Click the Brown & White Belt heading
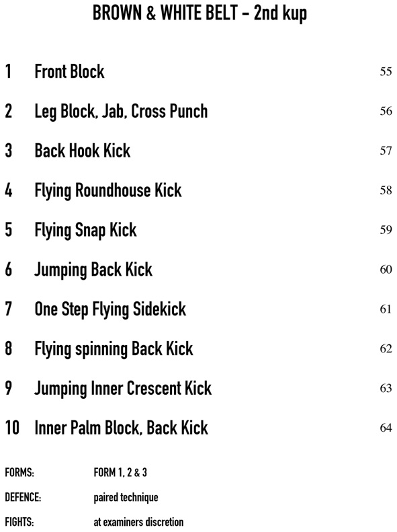Image resolution: width=397 pixels, height=532 pixels. coord(200,13)
